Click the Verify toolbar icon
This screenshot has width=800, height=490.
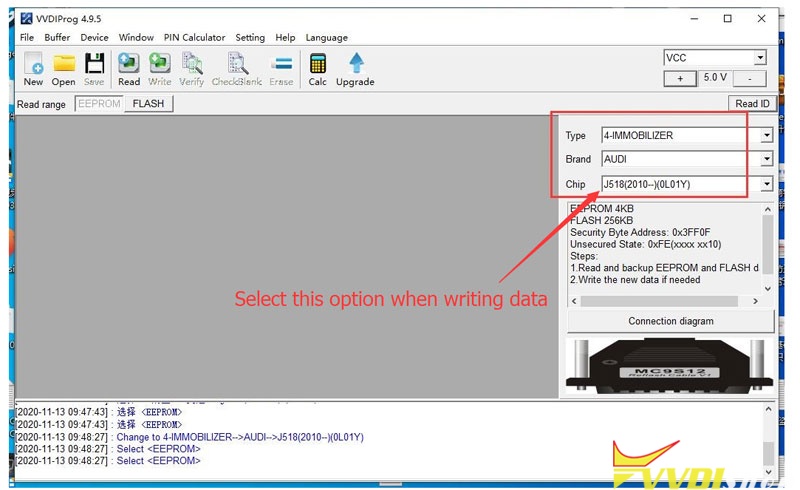pos(191,69)
